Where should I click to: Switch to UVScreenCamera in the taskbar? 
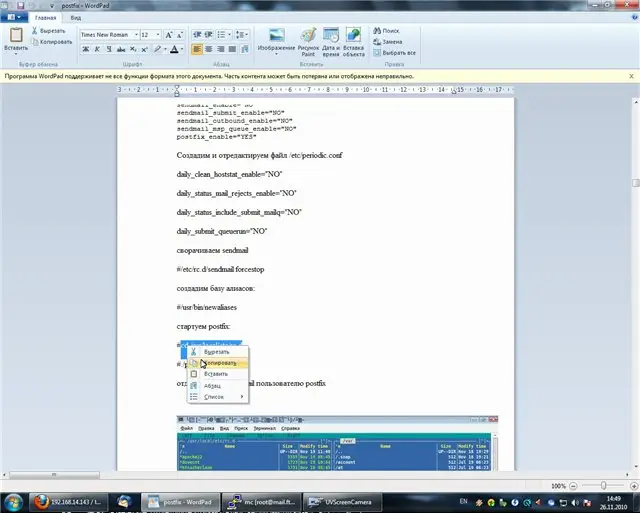tap(342, 502)
